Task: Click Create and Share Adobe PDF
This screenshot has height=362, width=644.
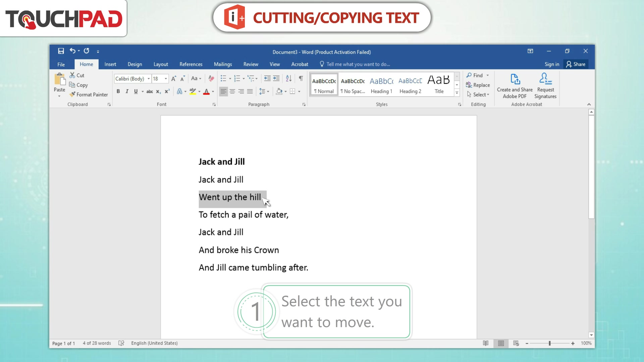Action: coord(515,86)
